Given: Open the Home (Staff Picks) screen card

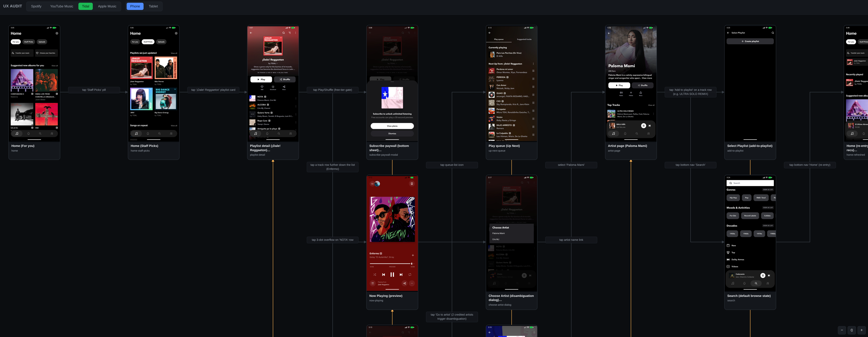Looking at the screenshot, I should 154,92.
